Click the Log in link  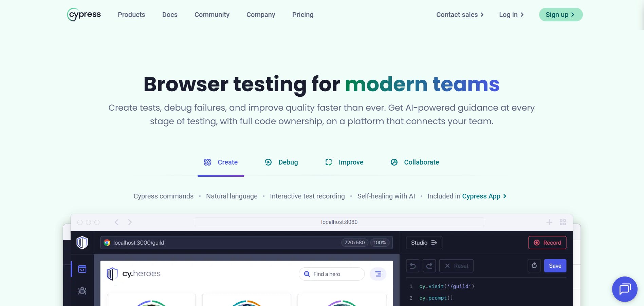coord(511,15)
